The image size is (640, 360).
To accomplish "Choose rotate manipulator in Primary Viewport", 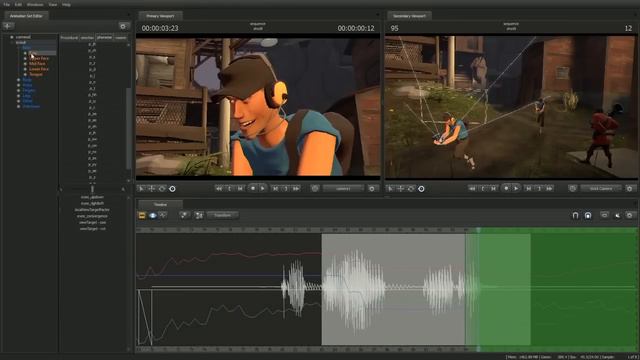I will click(162, 189).
